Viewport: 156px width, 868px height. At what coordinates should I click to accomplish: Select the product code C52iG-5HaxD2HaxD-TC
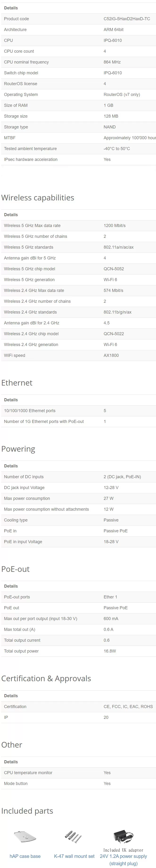click(x=127, y=19)
